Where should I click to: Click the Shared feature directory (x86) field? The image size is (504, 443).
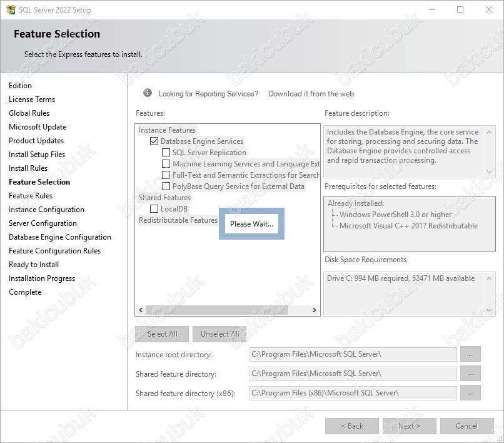point(353,393)
